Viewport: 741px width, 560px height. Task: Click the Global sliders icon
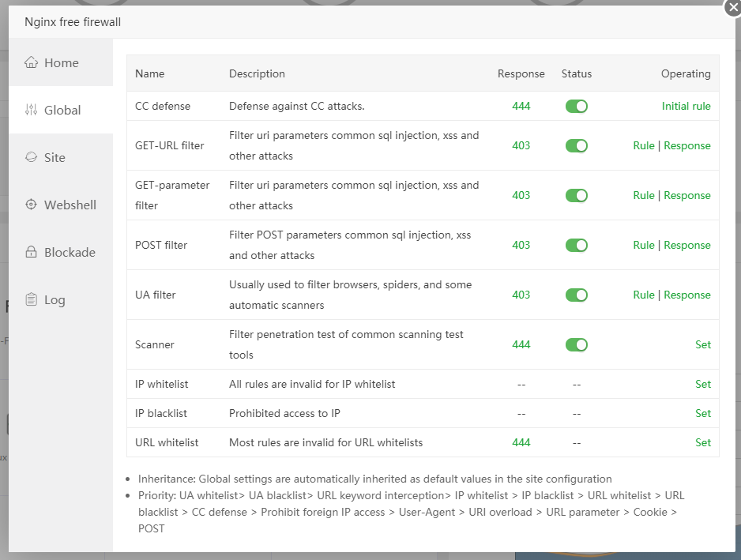click(x=32, y=110)
